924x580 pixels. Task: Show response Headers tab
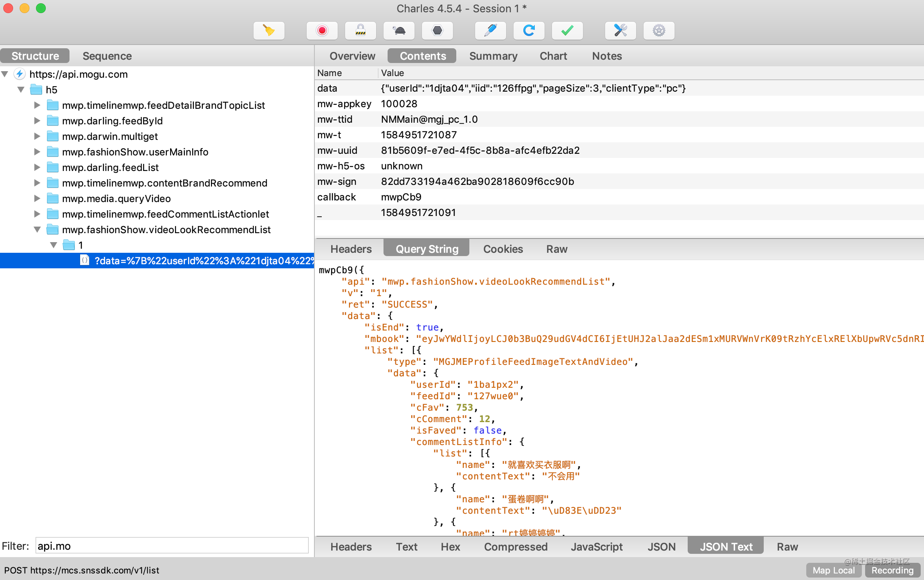tap(351, 546)
